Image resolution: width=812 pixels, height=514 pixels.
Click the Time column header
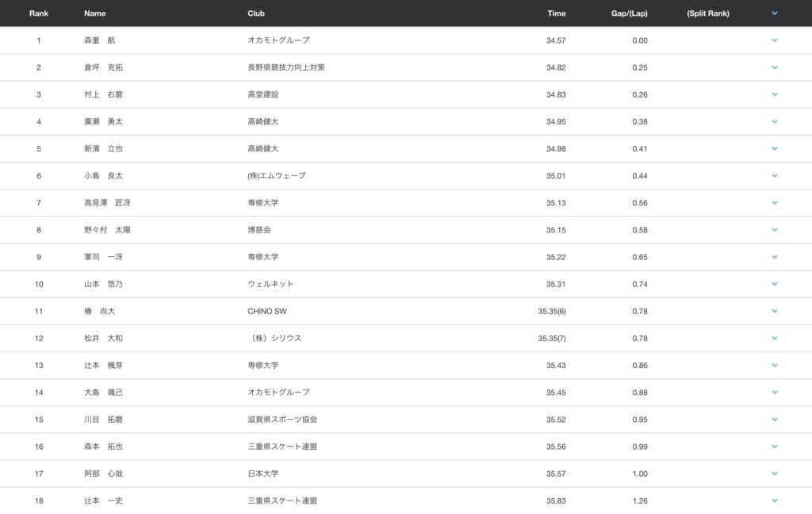[x=556, y=13]
